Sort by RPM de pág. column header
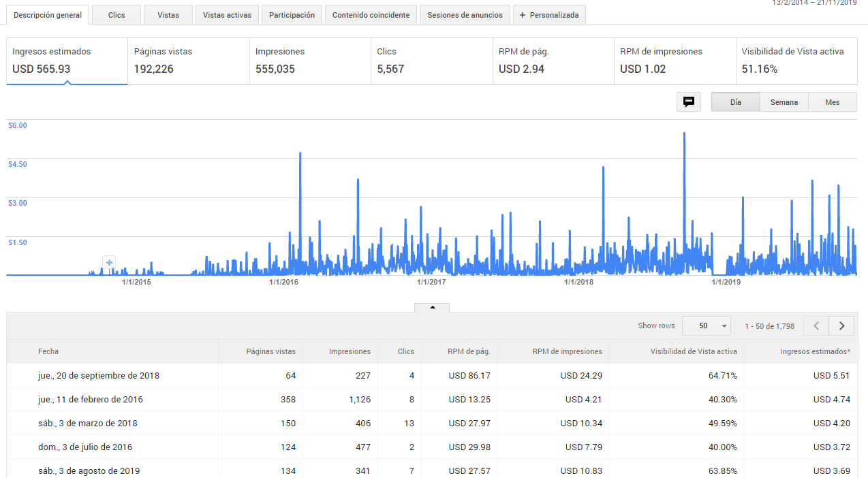The width and height of the screenshot is (868, 478). (x=469, y=351)
